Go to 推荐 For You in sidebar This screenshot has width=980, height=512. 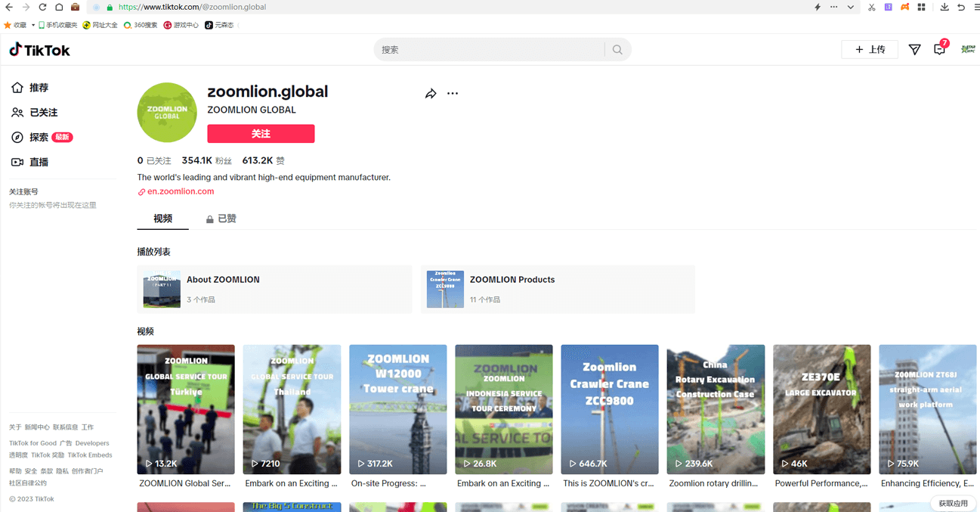click(30, 88)
